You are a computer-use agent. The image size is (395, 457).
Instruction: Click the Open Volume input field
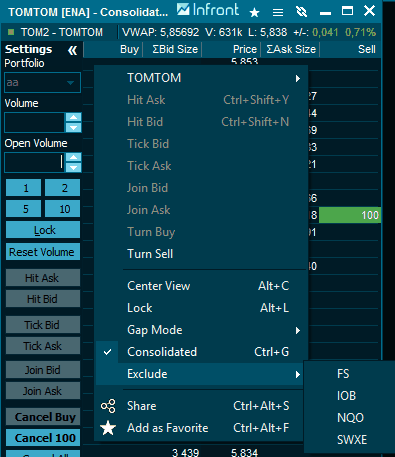coord(35,162)
